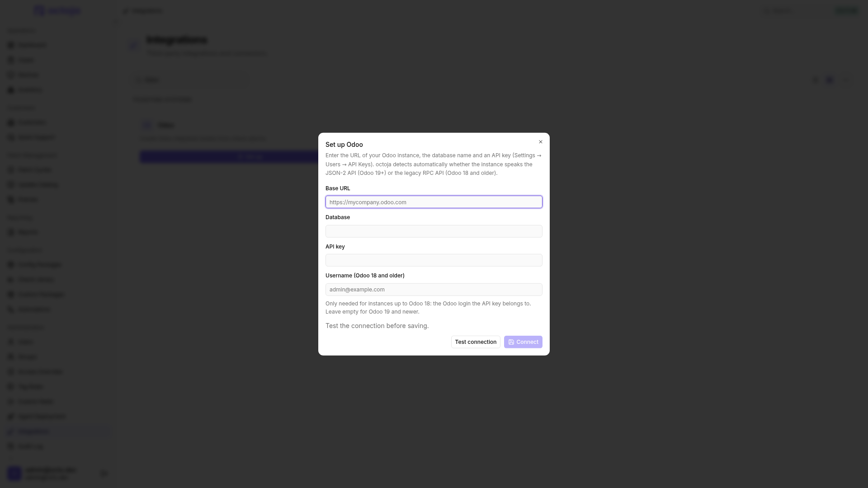Click the "Enter the URL of your Odoo instance" description
The width and height of the screenshot is (868, 488).
coord(434,164)
